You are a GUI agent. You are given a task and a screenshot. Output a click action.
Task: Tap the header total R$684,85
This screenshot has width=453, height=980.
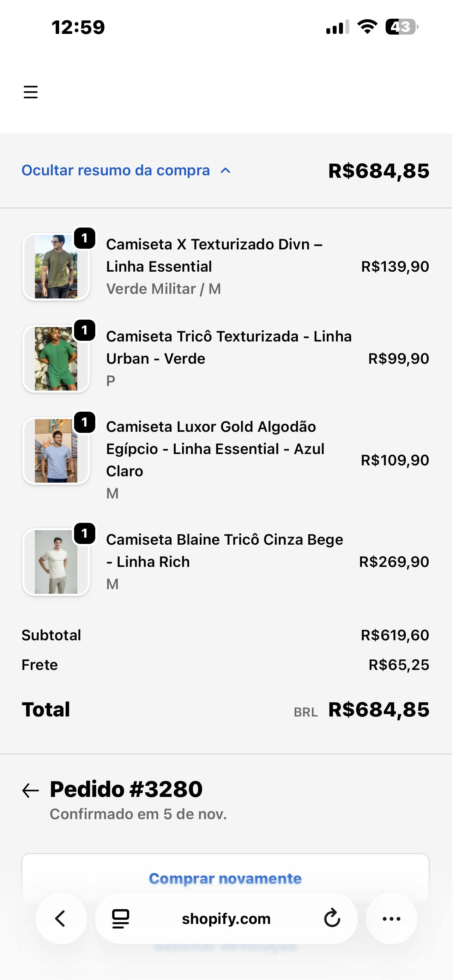[x=379, y=170]
